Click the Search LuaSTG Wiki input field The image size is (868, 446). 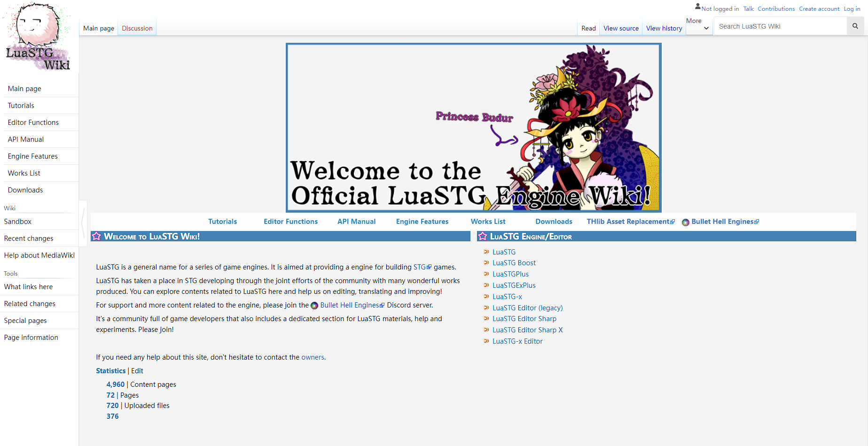[781, 26]
